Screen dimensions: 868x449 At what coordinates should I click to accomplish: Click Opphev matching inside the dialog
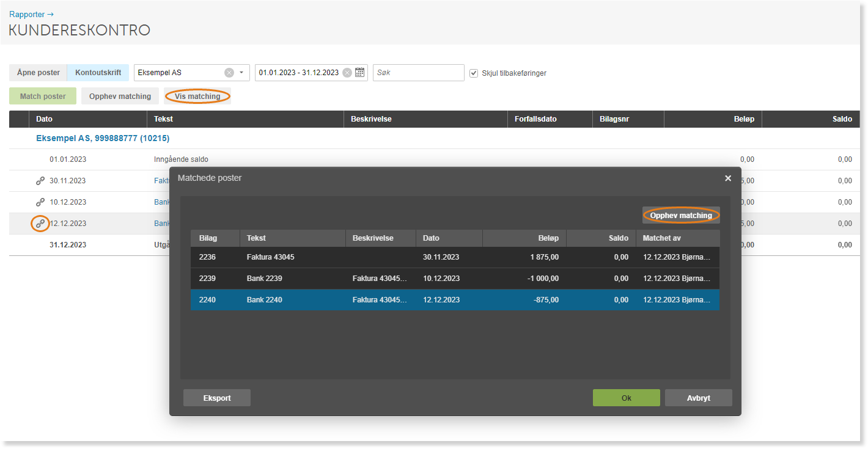[681, 215]
